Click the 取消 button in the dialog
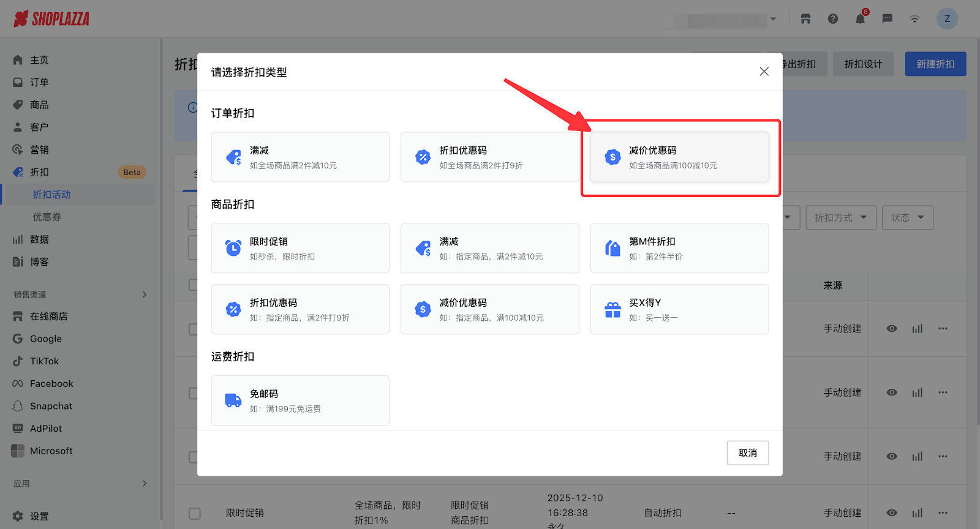This screenshot has height=529, width=980. tap(747, 453)
